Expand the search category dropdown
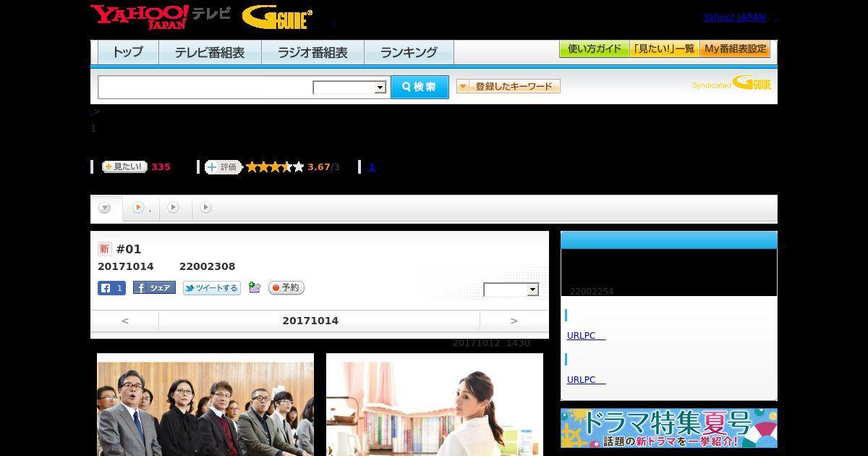 pyautogui.click(x=350, y=88)
